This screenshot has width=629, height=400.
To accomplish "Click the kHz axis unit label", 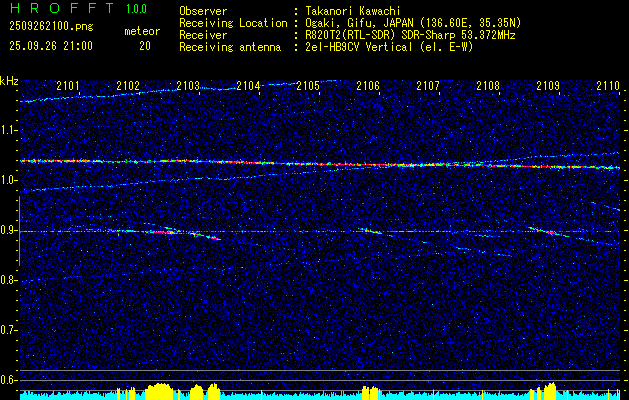I will (9, 81).
